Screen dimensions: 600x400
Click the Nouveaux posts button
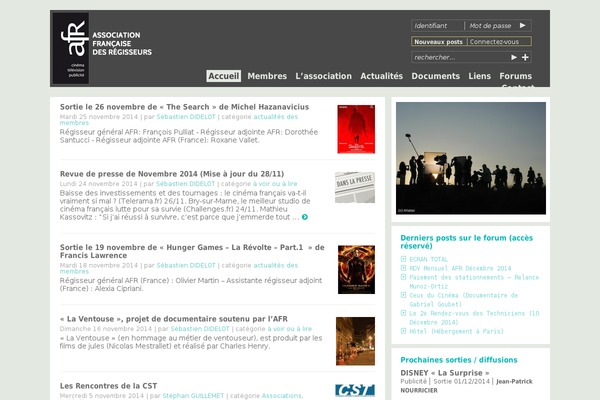tap(439, 42)
